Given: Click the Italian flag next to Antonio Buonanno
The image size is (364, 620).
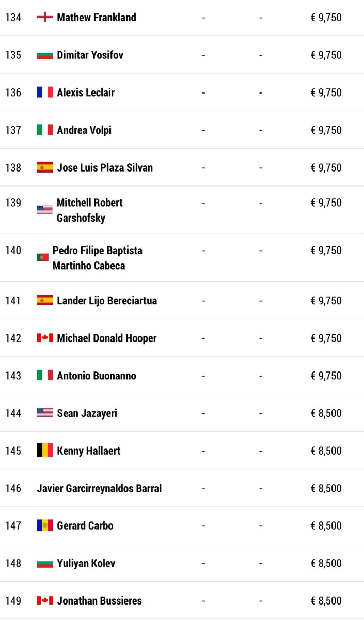Looking at the screenshot, I should [x=45, y=376].
